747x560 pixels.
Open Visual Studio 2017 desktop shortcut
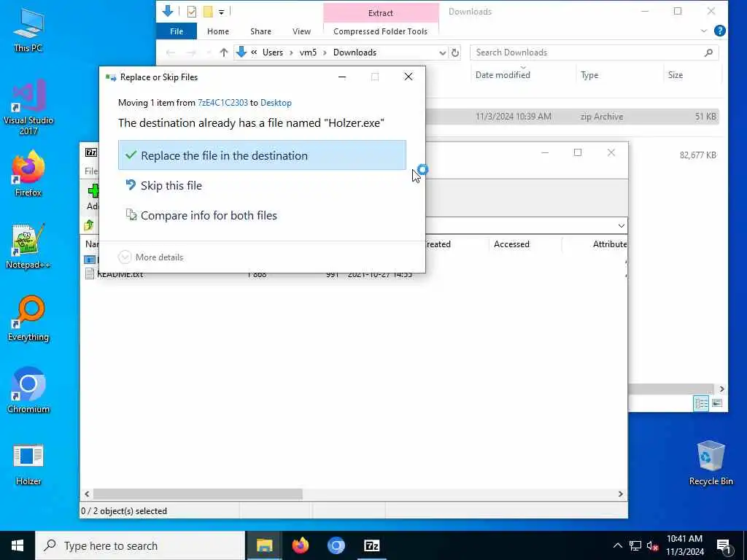[x=28, y=107]
